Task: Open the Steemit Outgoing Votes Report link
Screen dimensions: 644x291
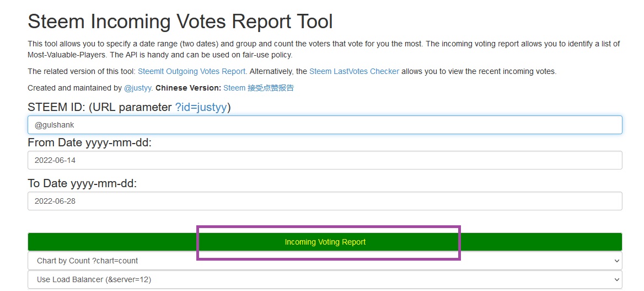Action: tap(191, 71)
